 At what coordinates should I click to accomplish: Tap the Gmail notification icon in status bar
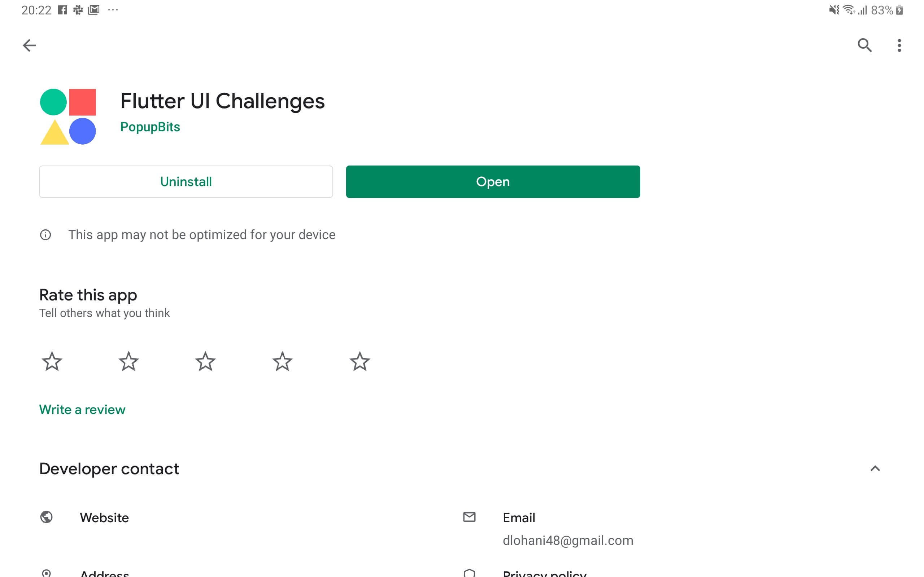93,10
